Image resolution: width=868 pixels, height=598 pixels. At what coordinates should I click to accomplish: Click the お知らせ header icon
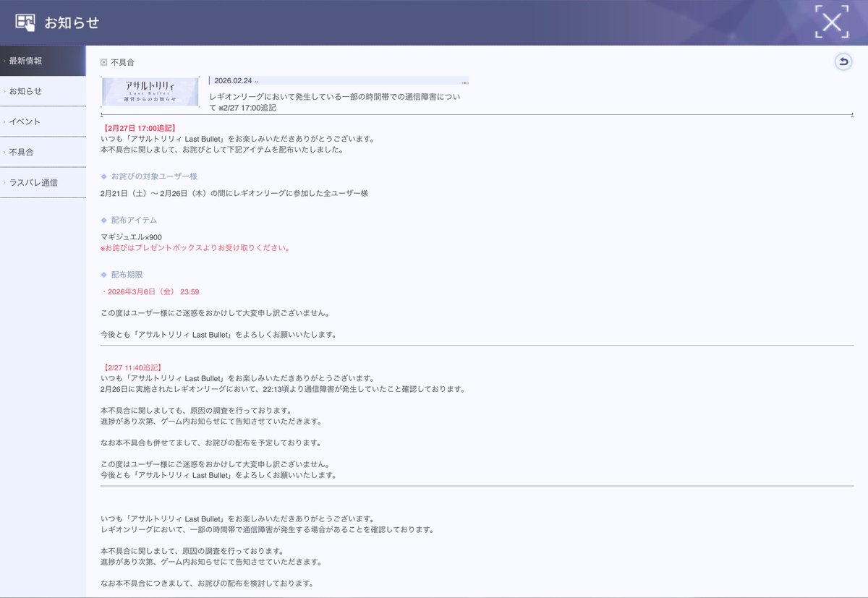25,22
